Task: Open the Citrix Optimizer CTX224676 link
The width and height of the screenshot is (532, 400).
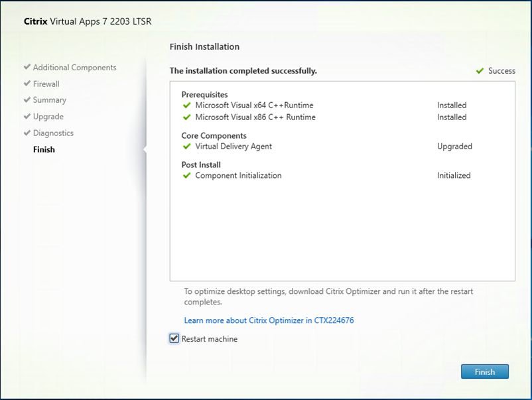Action: click(269, 320)
